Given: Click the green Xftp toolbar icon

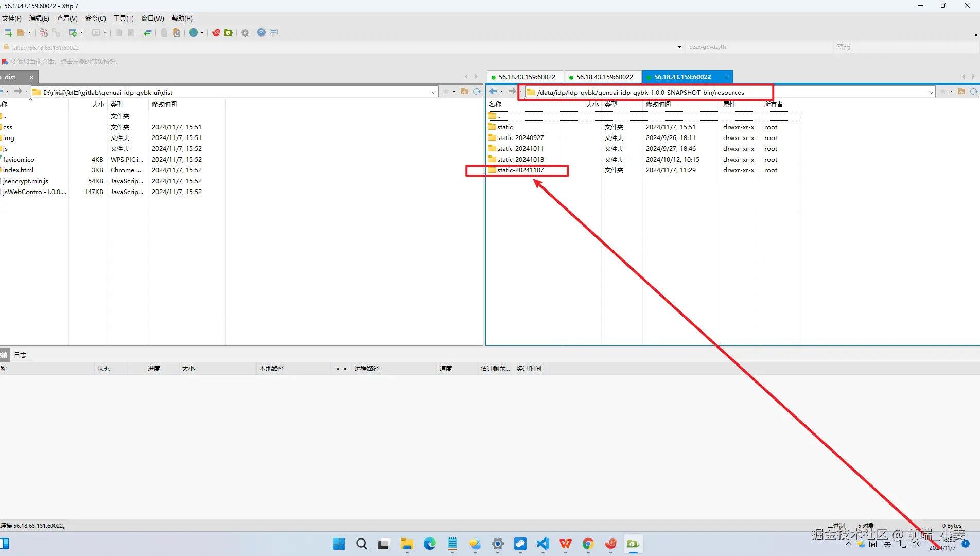Looking at the screenshot, I should pyautogui.click(x=229, y=32).
